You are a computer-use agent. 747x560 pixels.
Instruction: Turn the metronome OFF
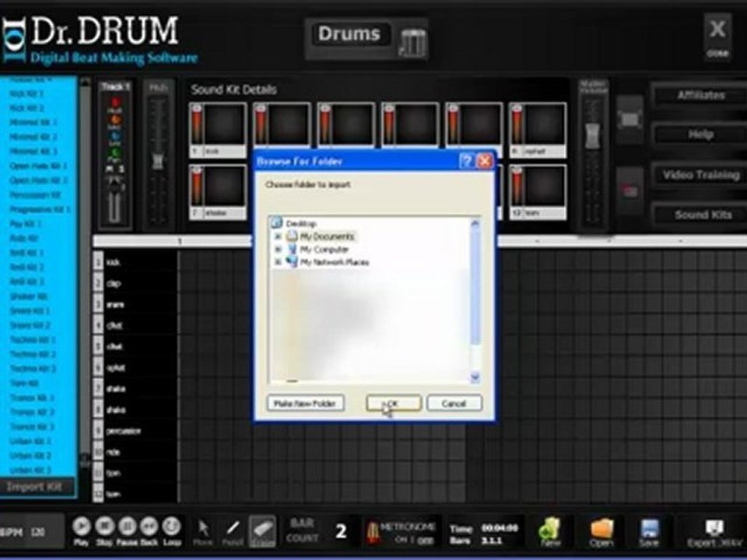pos(427,541)
